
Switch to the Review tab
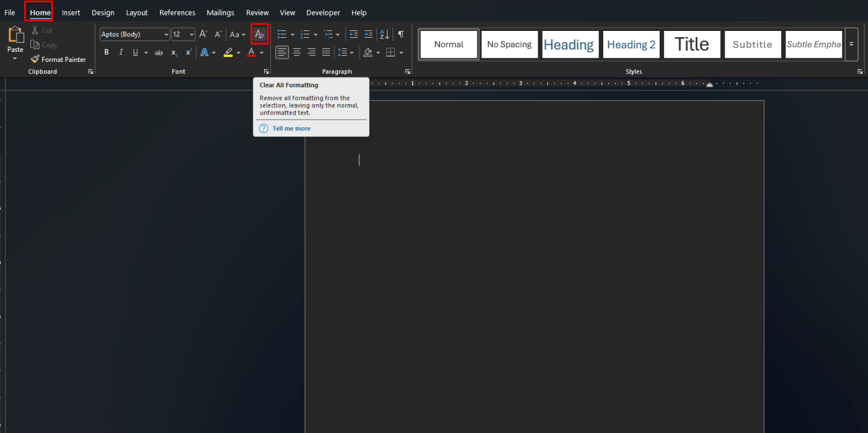tap(257, 12)
